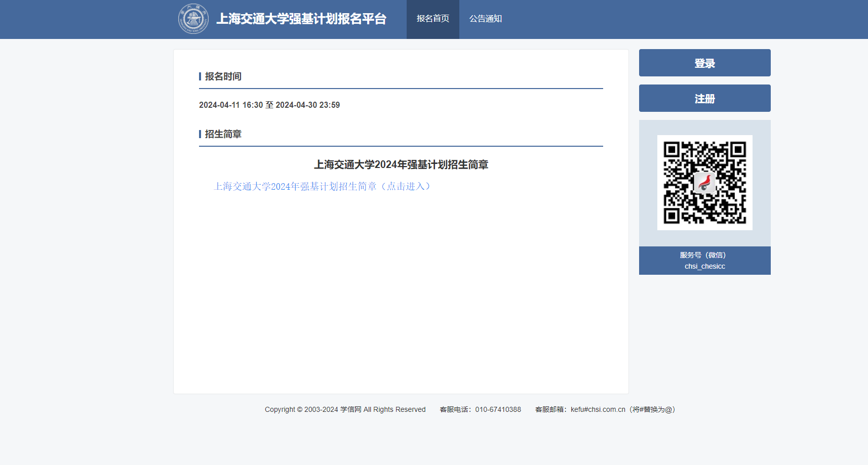This screenshot has width=868, height=465.
Task: Click the registration date range 2024-04-11 16:30 text
Action: pos(269,105)
